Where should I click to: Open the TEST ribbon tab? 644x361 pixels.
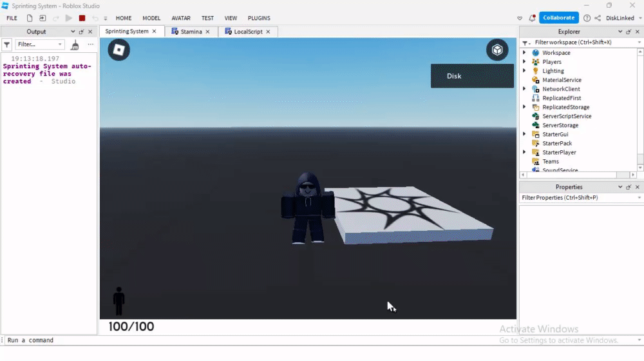point(207,18)
